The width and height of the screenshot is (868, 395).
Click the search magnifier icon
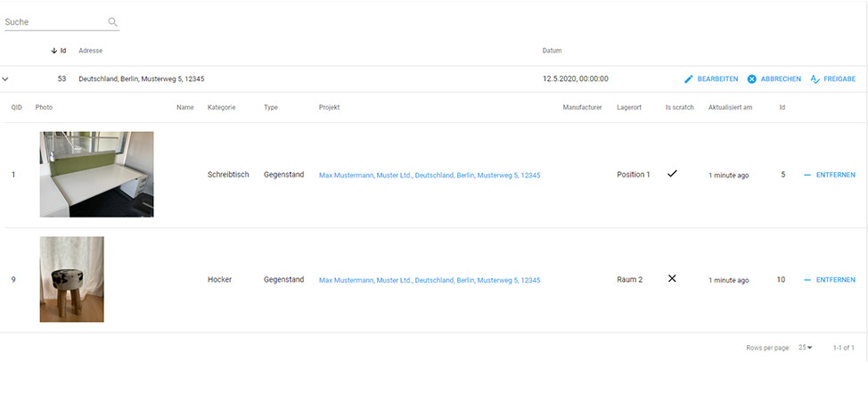pos(112,22)
